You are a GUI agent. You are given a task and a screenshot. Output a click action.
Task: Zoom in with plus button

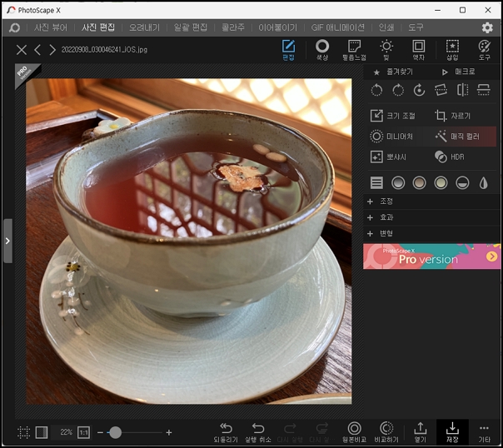pyautogui.click(x=169, y=433)
